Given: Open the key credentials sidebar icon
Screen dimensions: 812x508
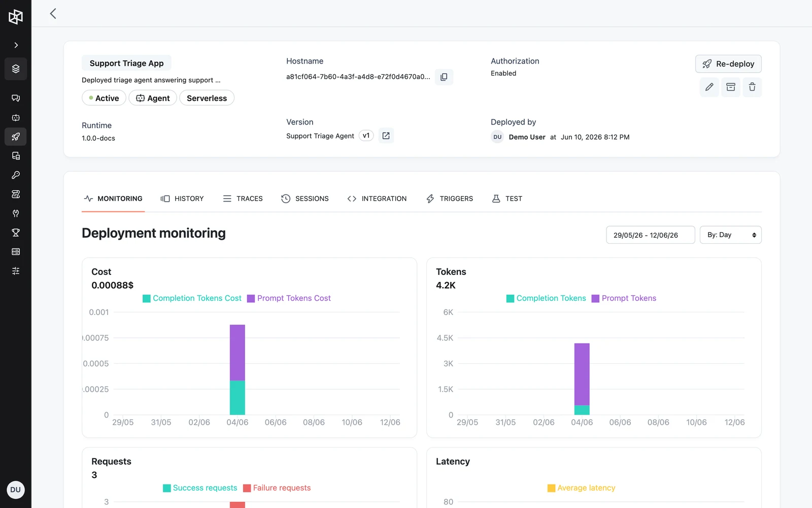Looking at the screenshot, I should 16,175.
